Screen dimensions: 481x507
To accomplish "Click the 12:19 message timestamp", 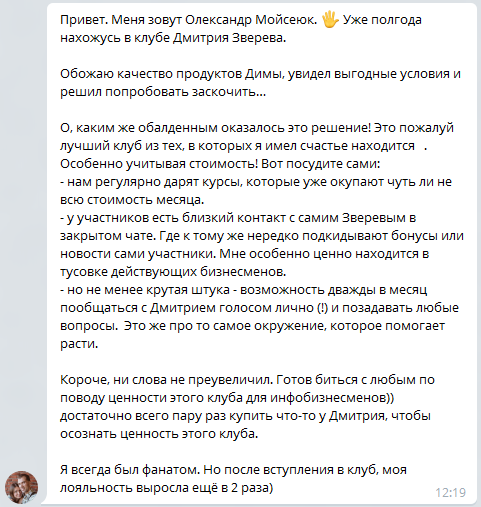I will (450, 492).
